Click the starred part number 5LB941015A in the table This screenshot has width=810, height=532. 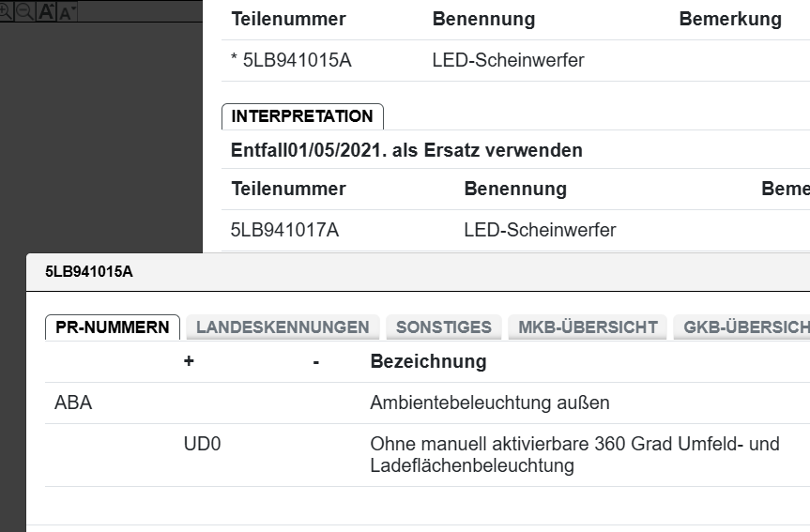pyautogui.click(x=292, y=61)
